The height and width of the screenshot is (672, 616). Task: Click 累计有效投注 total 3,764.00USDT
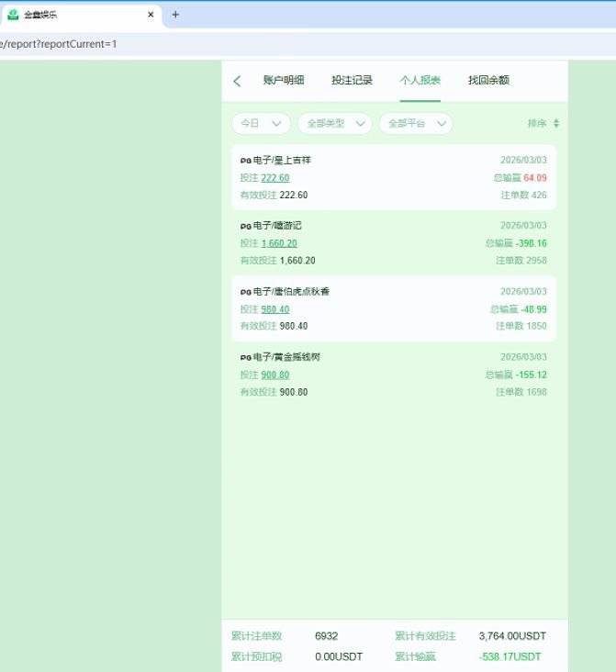(512, 636)
